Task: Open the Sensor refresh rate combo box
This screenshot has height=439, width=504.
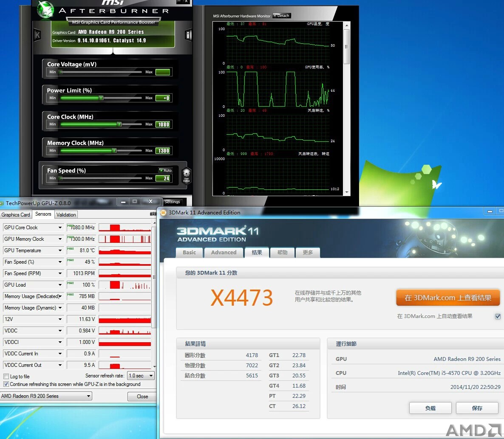Action: 141,376
